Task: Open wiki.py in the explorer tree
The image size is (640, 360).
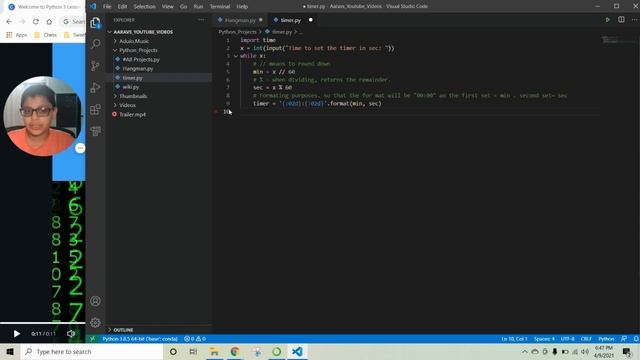Action: point(131,87)
